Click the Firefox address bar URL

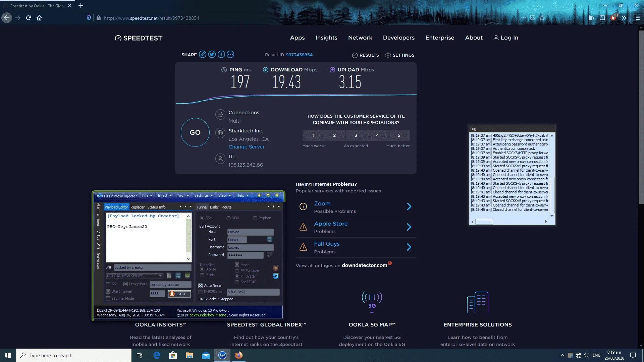click(152, 18)
